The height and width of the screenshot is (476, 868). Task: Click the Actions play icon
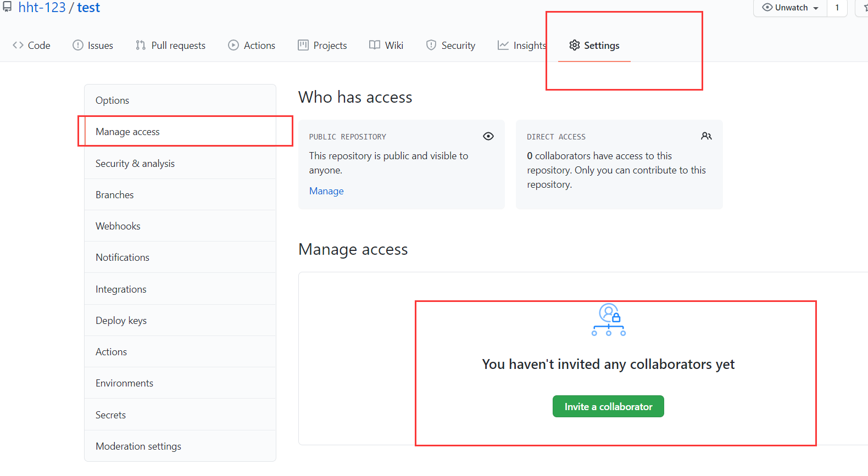233,45
